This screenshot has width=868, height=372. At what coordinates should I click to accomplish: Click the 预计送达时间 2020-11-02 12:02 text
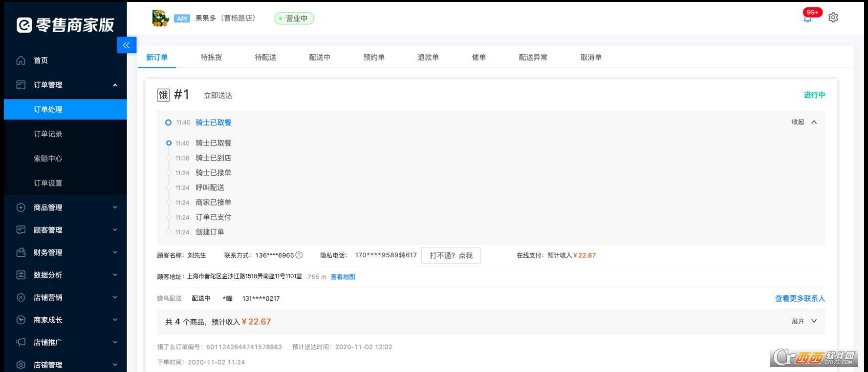(x=342, y=347)
